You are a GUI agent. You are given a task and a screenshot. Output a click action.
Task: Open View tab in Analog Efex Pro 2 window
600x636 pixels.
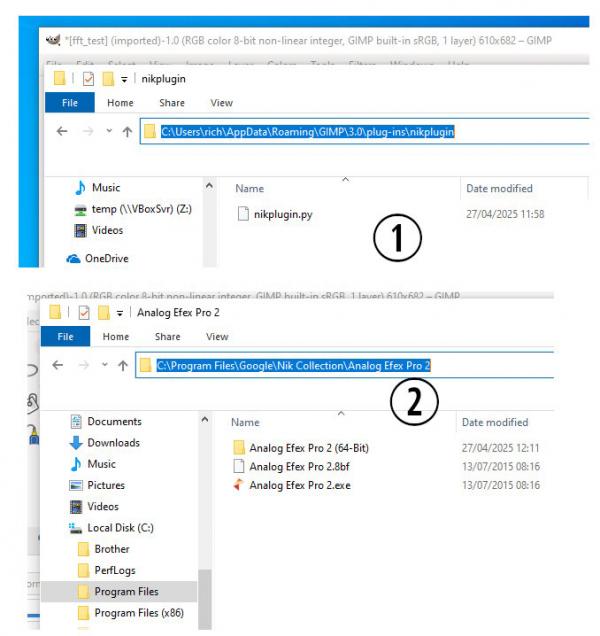[217, 336]
